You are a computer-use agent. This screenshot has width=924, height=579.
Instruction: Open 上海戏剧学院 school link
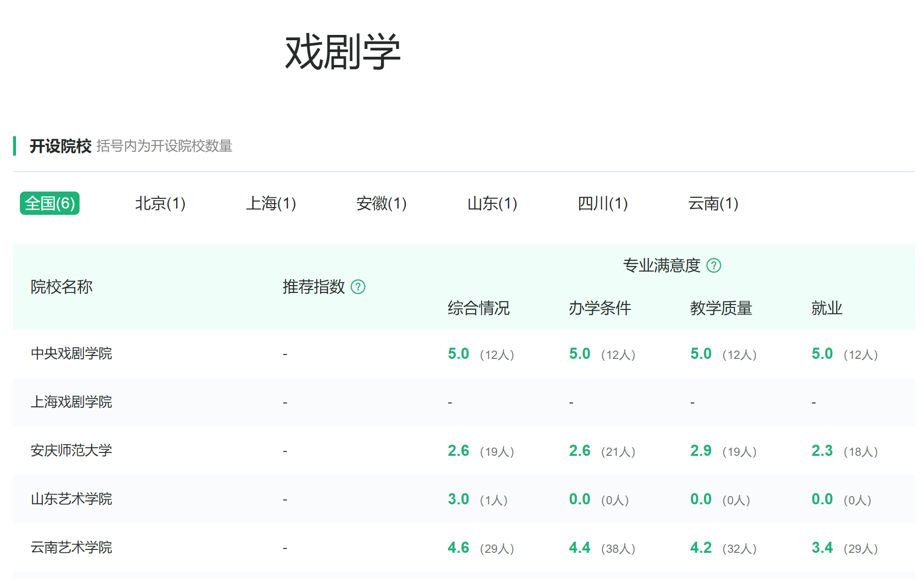coord(71,402)
